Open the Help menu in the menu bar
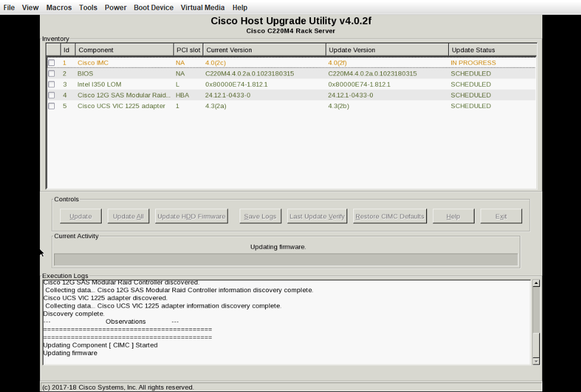The height and width of the screenshot is (392, 581). click(240, 7)
